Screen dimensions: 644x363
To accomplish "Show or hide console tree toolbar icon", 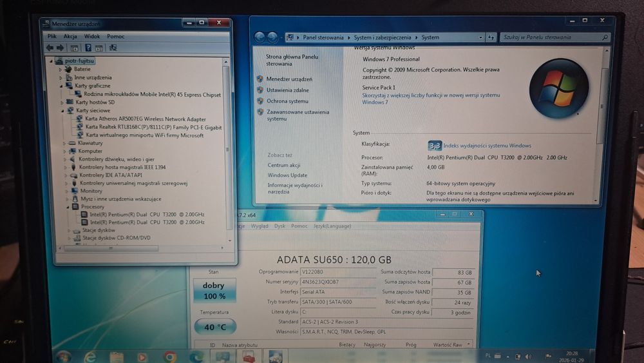I will (74, 48).
